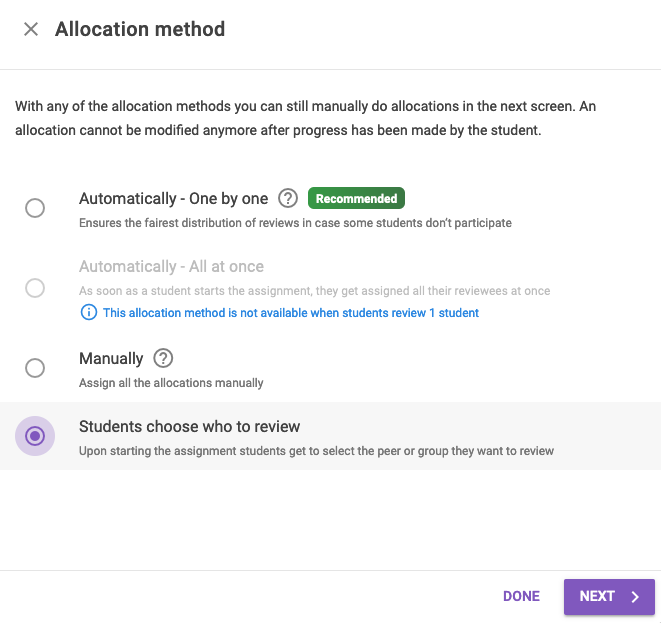Toggle the Students choose who to review radio
This screenshot has height=623, width=661.
pos(35,436)
